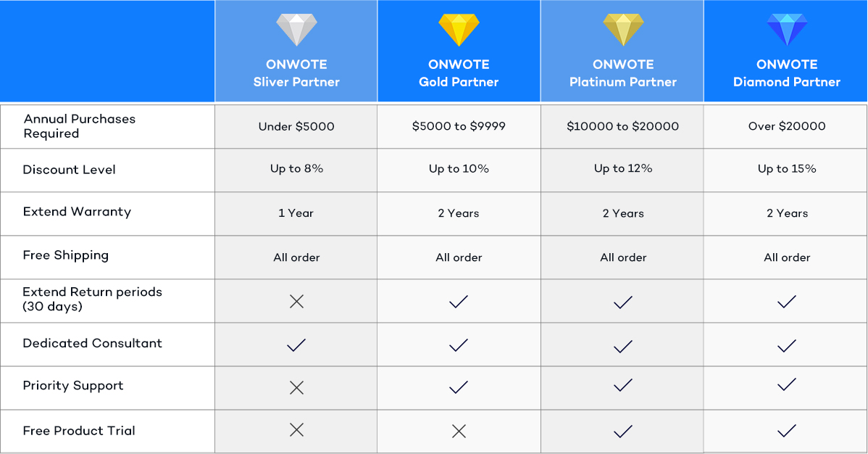
Task: Click the Discount Level row label
Action: [69, 170]
